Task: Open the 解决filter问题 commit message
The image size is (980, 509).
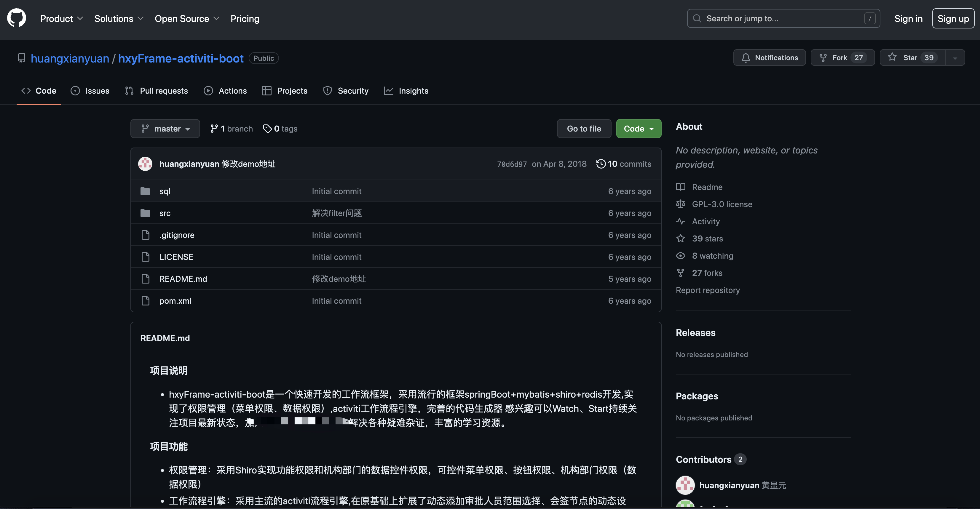Action: (337, 213)
